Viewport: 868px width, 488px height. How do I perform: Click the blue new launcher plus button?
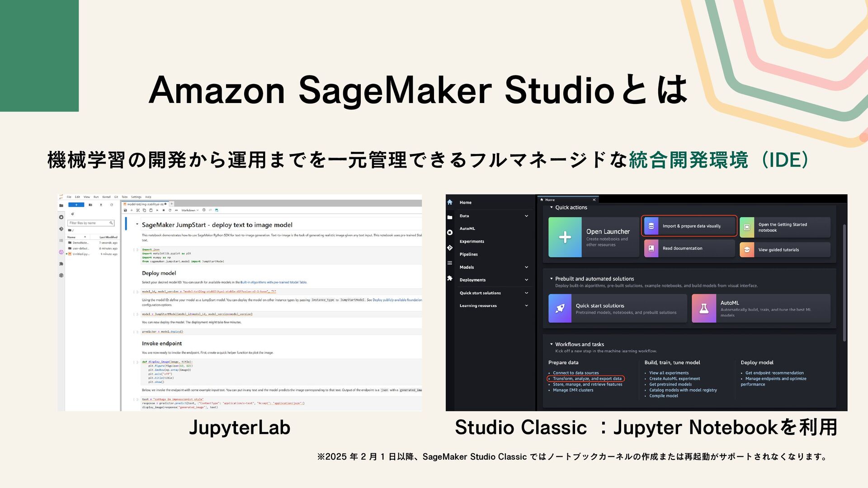(76, 205)
